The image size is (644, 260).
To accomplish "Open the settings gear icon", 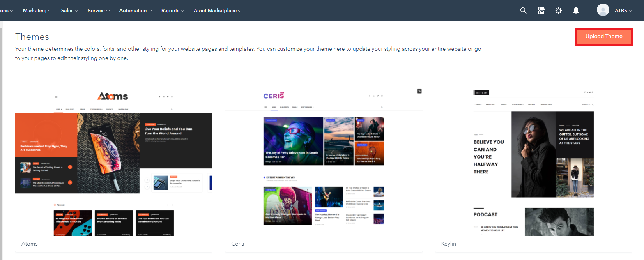I will click(558, 11).
